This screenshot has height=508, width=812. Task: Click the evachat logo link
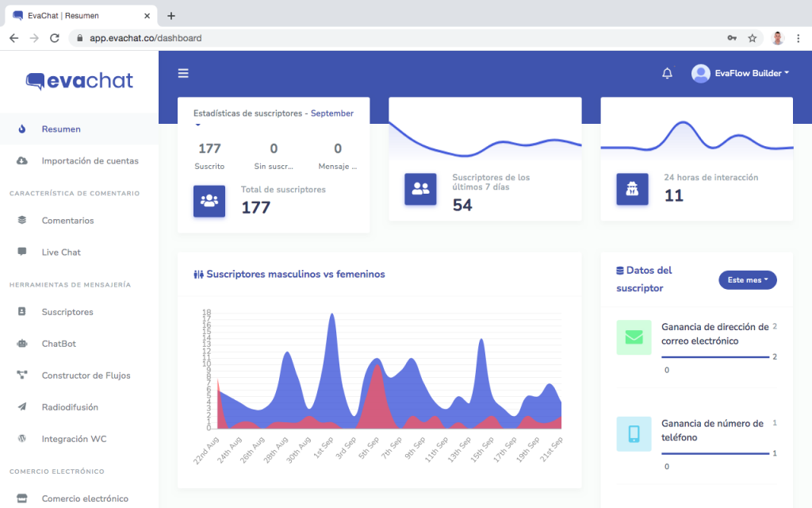[79, 80]
